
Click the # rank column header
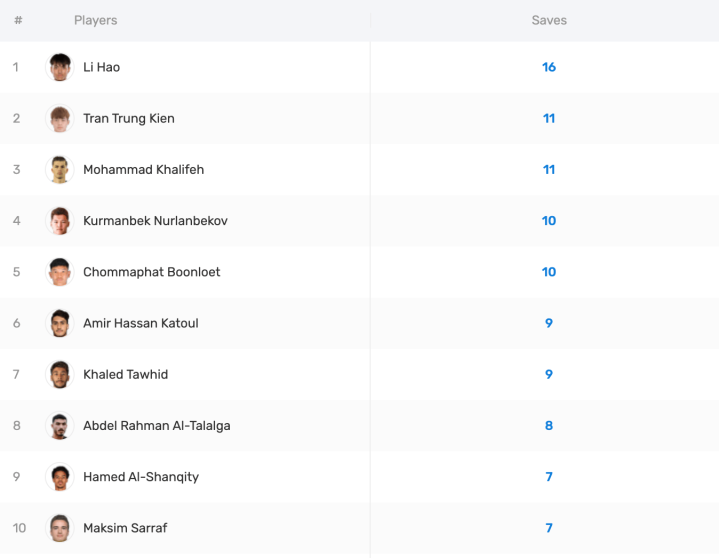click(18, 20)
